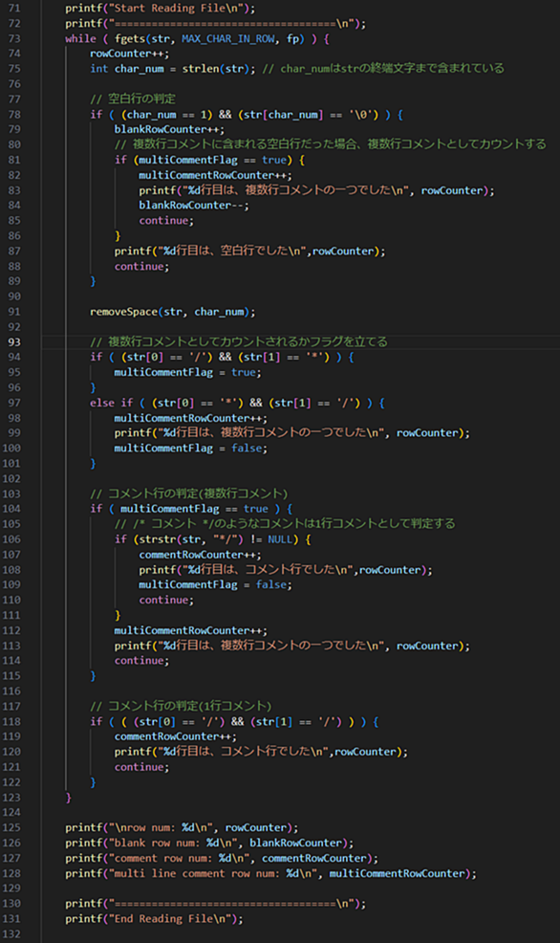This screenshot has height=943, width=560.
Task: Click the printf on line 113
Action: 292,646
